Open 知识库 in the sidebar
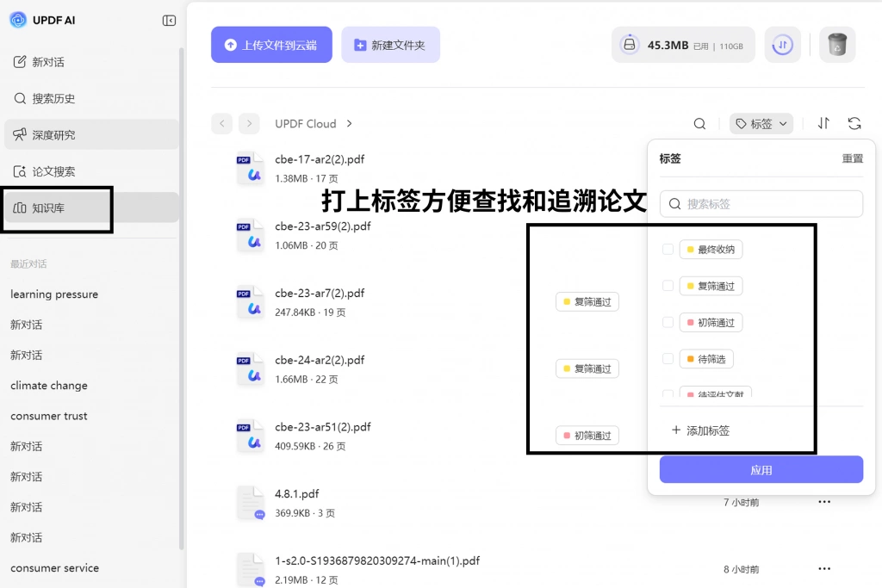The height and width of the screenshot is (588, 882). pos(91,208)
